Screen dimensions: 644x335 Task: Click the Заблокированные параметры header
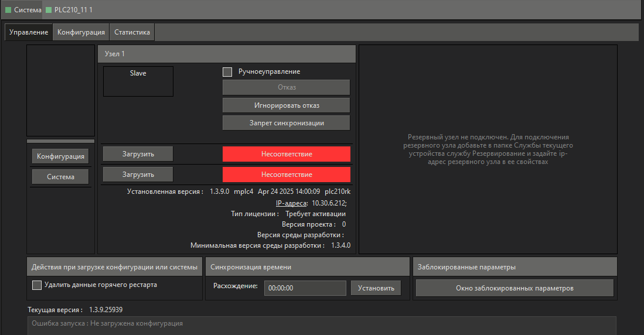point(515,267)
